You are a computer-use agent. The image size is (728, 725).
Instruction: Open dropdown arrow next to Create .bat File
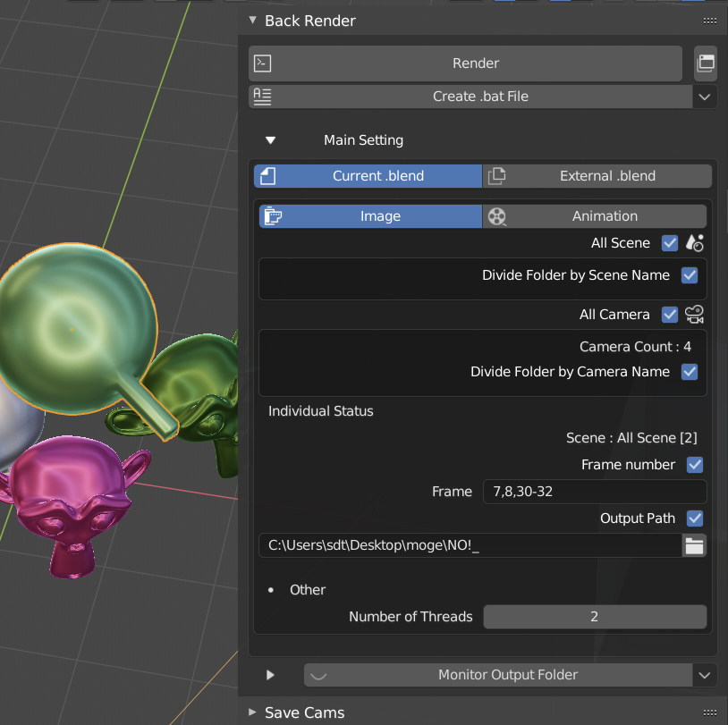[705, 97]
